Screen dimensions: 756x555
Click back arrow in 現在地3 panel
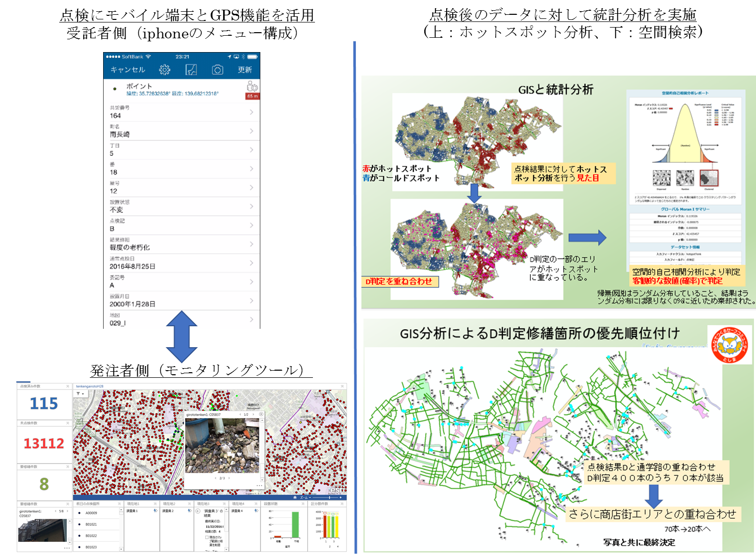pos(198,511)
